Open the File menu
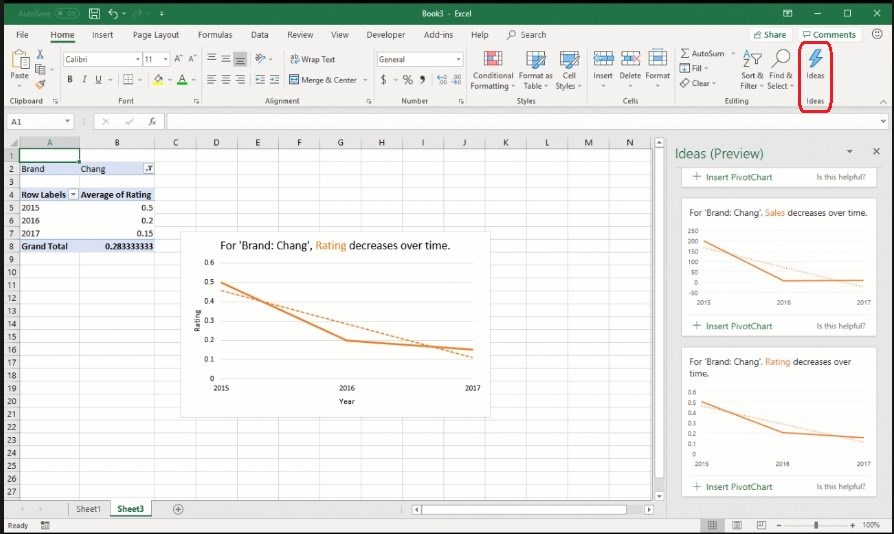The width and height of the screenshot is (894, 534). click(22, 35)
